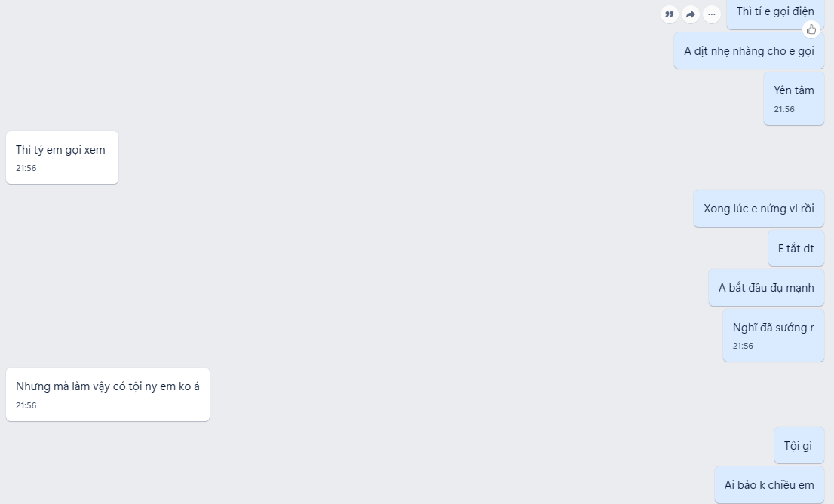Click the 21:56 time under 'Nghĩ đã sướng r'
The image size is (834, 504).
coord(743,346)
